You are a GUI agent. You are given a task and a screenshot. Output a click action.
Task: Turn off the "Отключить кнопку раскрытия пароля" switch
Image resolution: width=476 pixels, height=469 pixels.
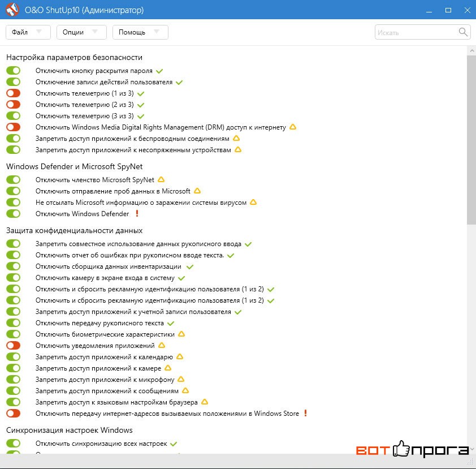coord(13,71)
